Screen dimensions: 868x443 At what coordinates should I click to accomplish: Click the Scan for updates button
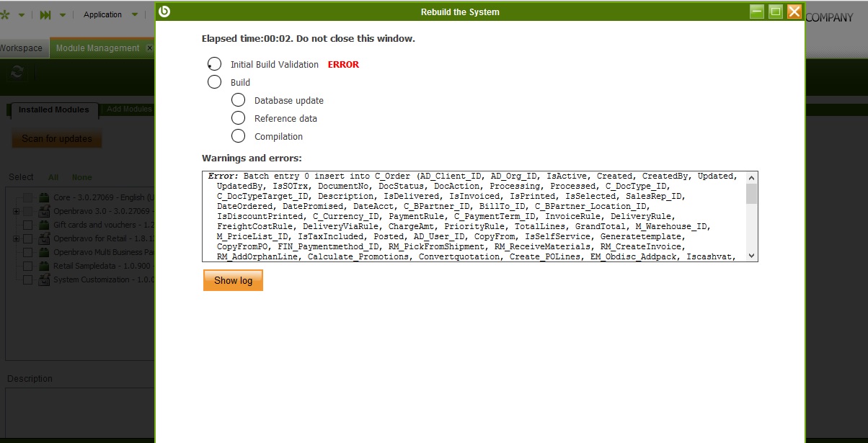pyautogui.click(x=57, y=138)
